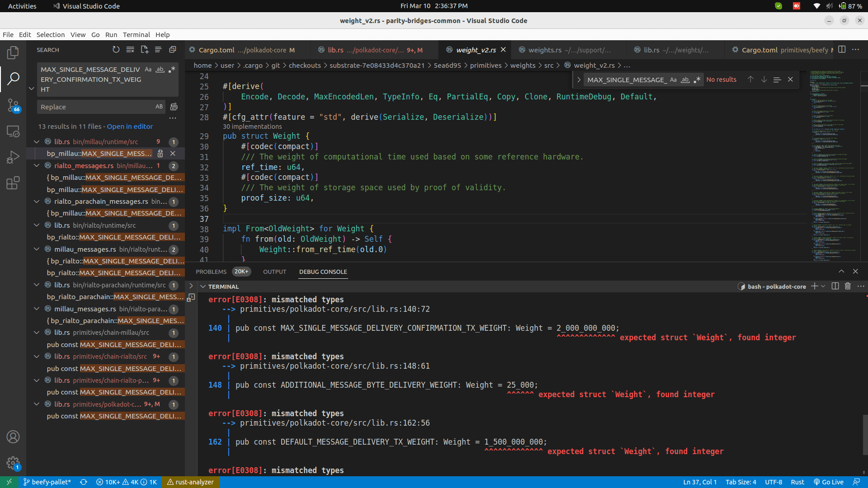Refresh search results in Search panel
This screenshot has height=488, width=868.
pyautogui.click(x=116, y=50)
